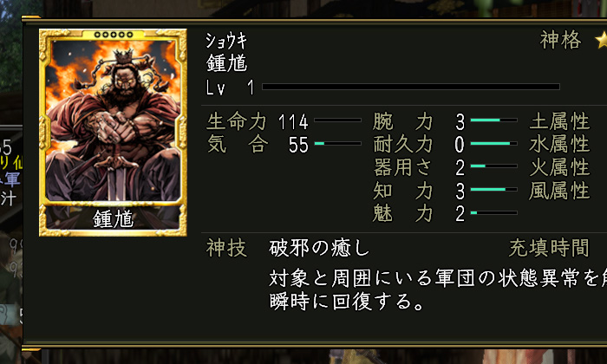The height and width of the screenshot is (364, 607).
Task: Click the five-dot rarity indicator atop the card
Action: [113, 35]
